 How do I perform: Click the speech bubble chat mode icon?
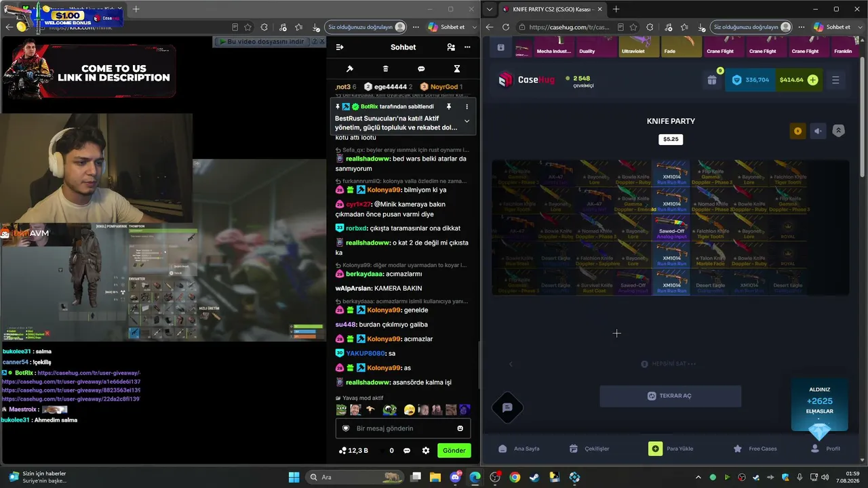(x=421, y=69)
